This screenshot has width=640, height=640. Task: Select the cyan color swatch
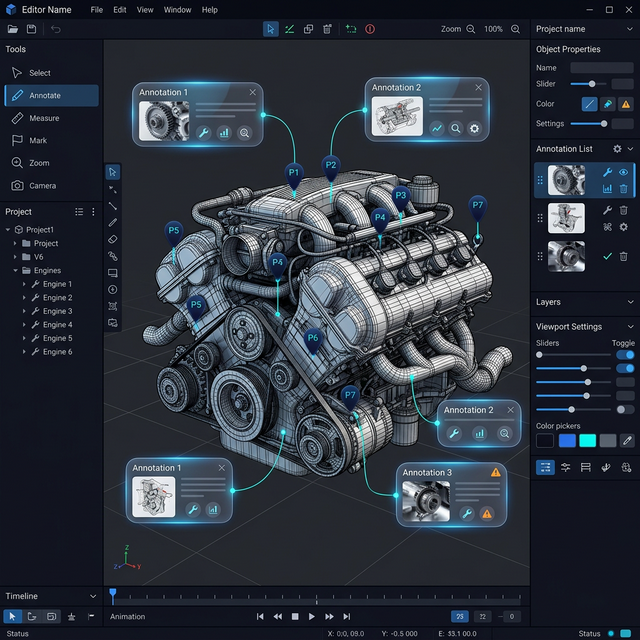click(587, 440)
